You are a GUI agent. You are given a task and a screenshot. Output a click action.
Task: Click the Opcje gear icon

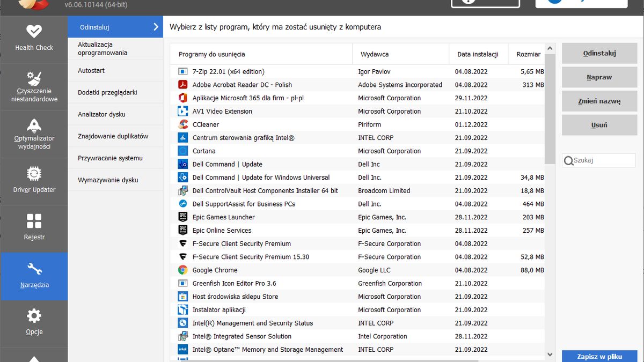coord(34,315)
